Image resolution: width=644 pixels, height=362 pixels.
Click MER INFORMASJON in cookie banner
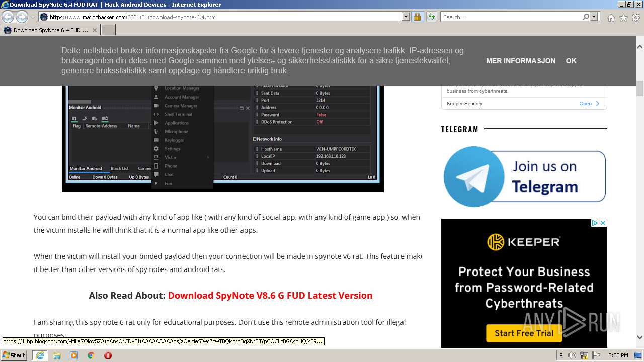[x=521, y=61]
